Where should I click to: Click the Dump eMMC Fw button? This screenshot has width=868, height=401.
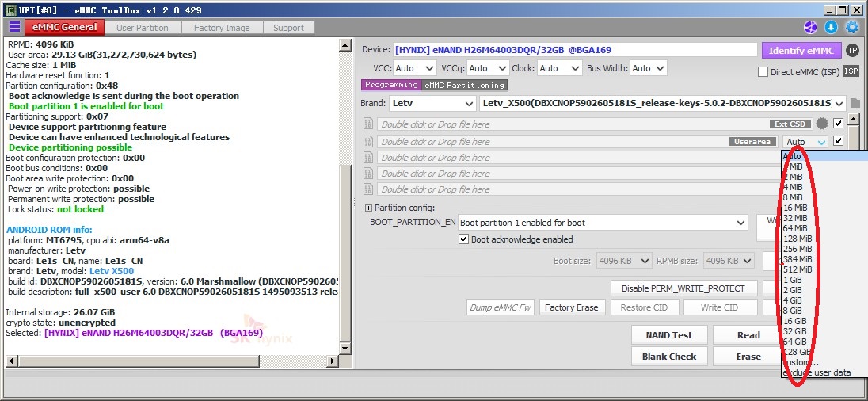coord(501,307)
